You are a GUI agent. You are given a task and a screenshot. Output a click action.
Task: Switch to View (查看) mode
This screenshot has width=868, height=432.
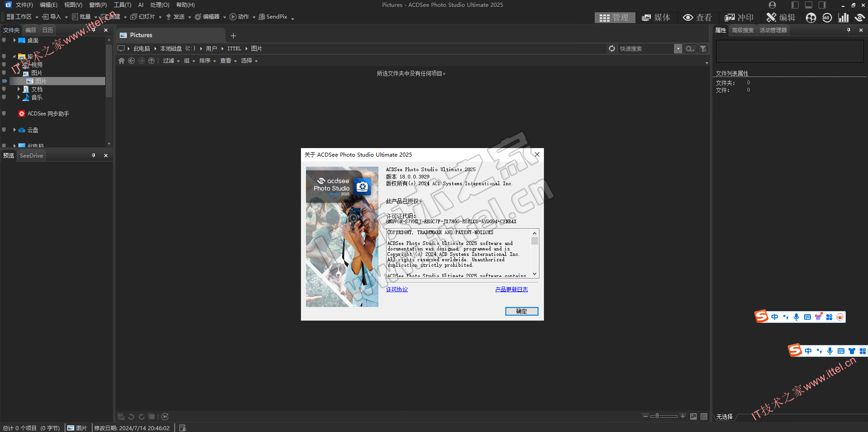[697, 17]
